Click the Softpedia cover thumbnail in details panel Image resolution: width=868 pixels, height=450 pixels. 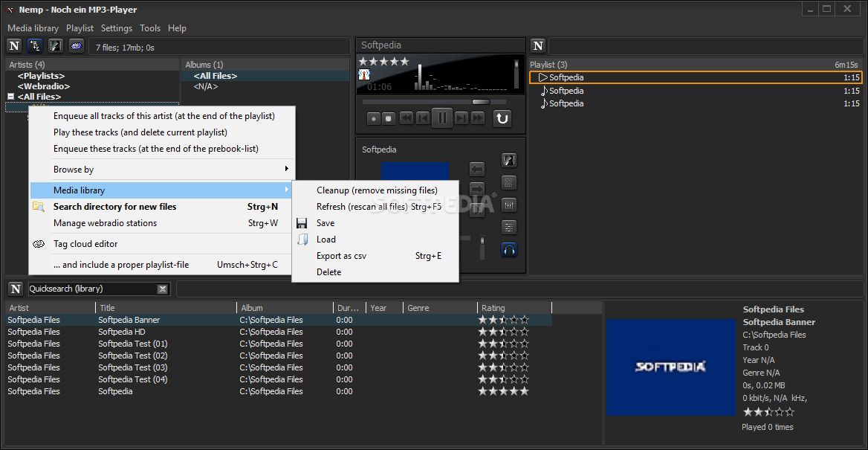671,367
